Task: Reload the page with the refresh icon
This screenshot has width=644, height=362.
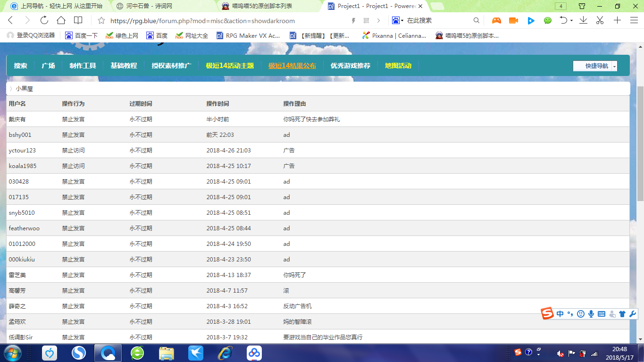Action: click(x=44, y=20)
